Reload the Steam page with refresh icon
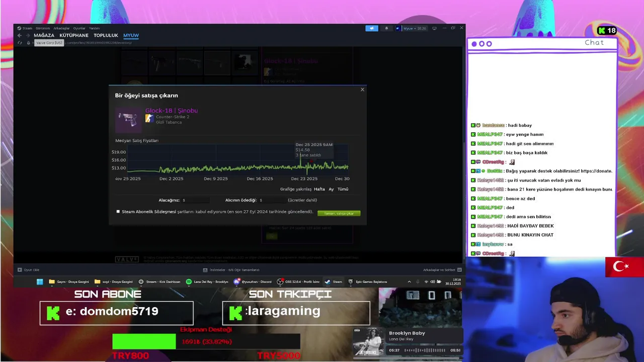Screen dimensions: 644x362 (x=20, y=43)
